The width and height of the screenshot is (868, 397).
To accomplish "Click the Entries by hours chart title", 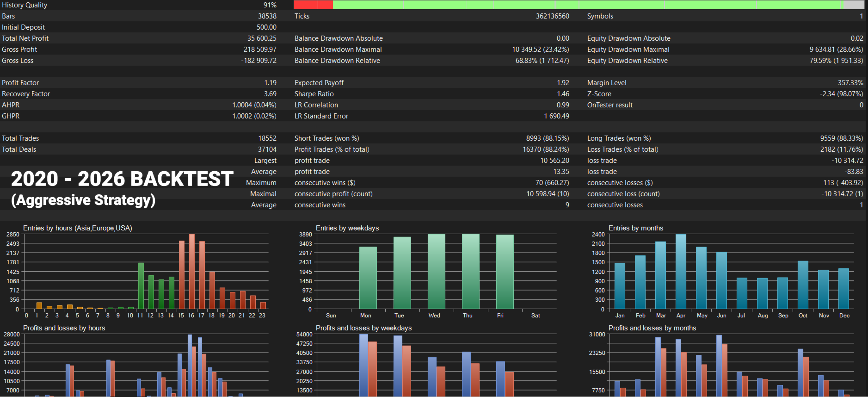I will tap(78, 228).
